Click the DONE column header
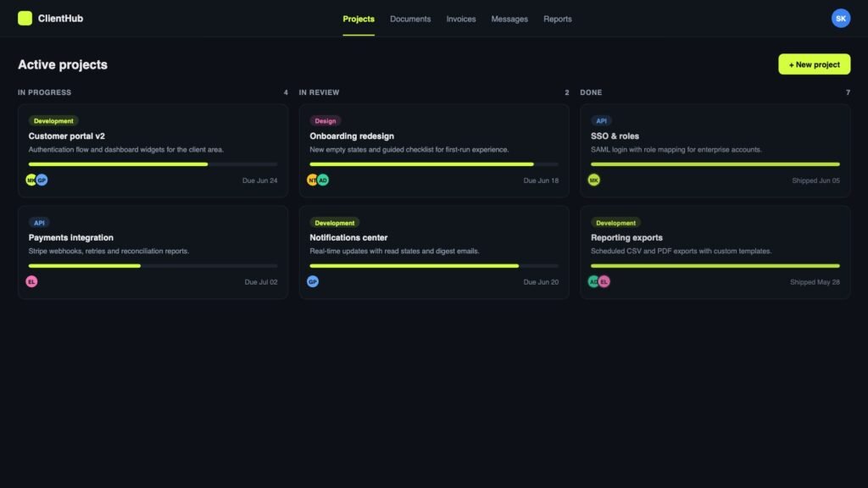868x488 pixels. click(591, 92)
